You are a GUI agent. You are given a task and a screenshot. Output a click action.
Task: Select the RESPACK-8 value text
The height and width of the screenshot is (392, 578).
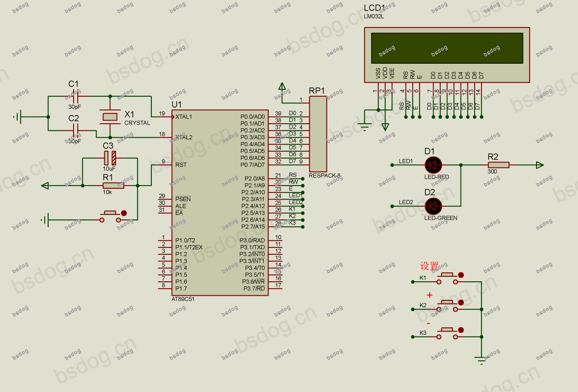(325, 175)
